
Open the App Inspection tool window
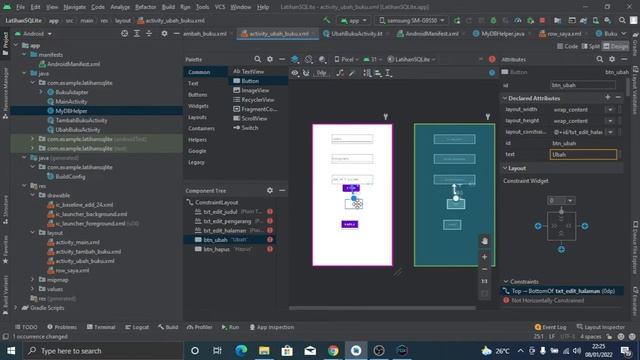271,327
